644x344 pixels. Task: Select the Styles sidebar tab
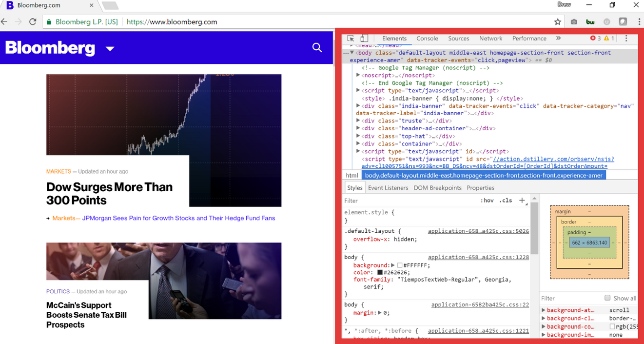(x=354, y=188)
